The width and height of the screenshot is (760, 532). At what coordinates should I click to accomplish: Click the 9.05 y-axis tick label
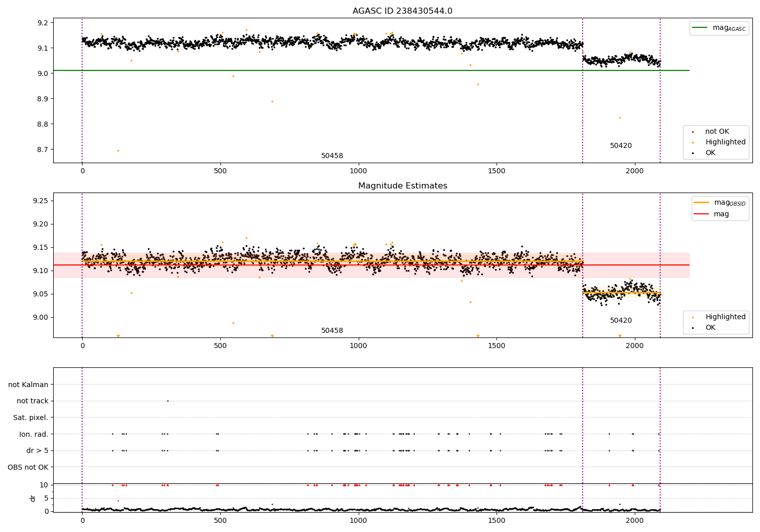[41, 294]
